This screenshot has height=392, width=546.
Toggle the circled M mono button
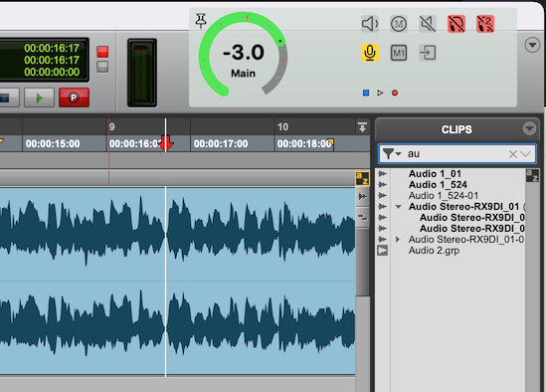click(399, 24)
